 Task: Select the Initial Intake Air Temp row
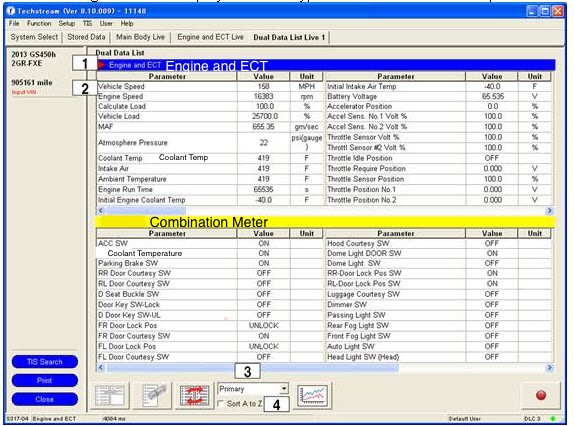[439, 87]
